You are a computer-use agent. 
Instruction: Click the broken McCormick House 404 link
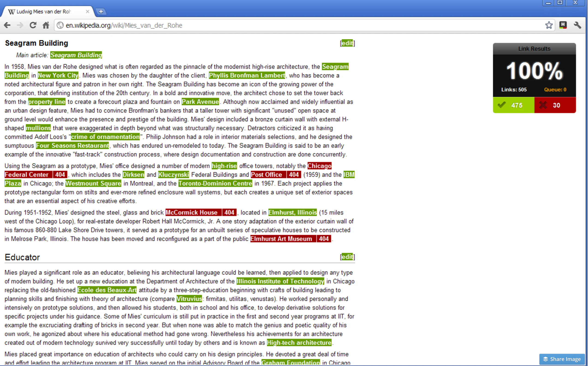pos(201,212)
